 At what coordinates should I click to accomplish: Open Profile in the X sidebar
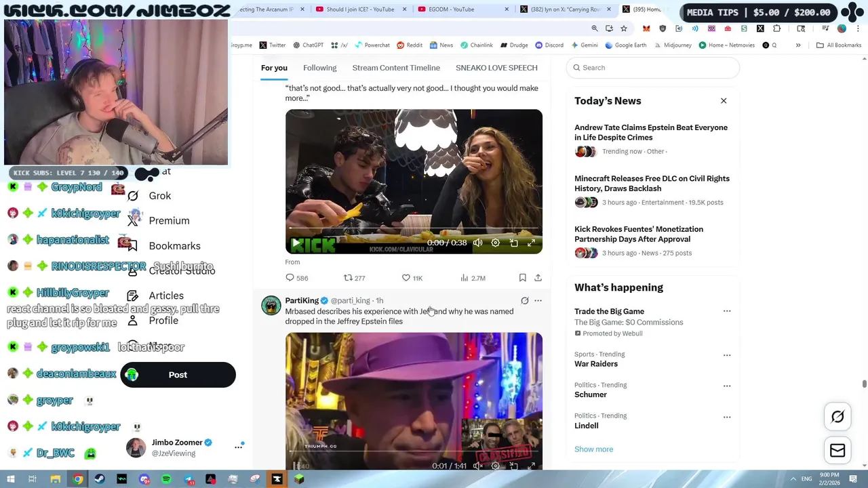(x=153, y=321)
